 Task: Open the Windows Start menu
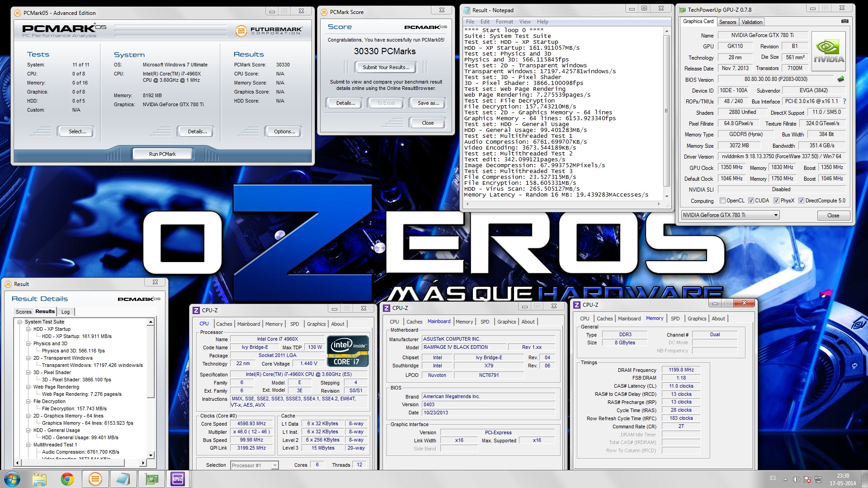[x=12, y=479]
